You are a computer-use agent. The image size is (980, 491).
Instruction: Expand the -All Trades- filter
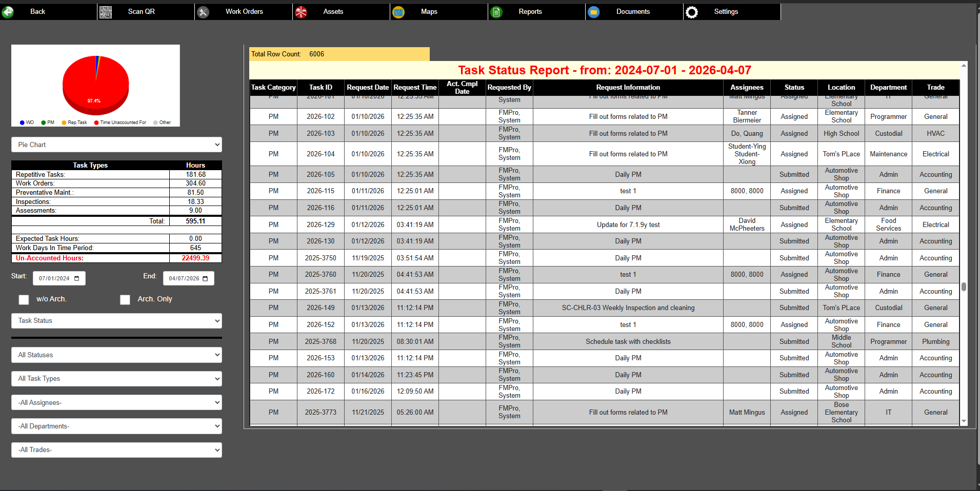(116, 449)
